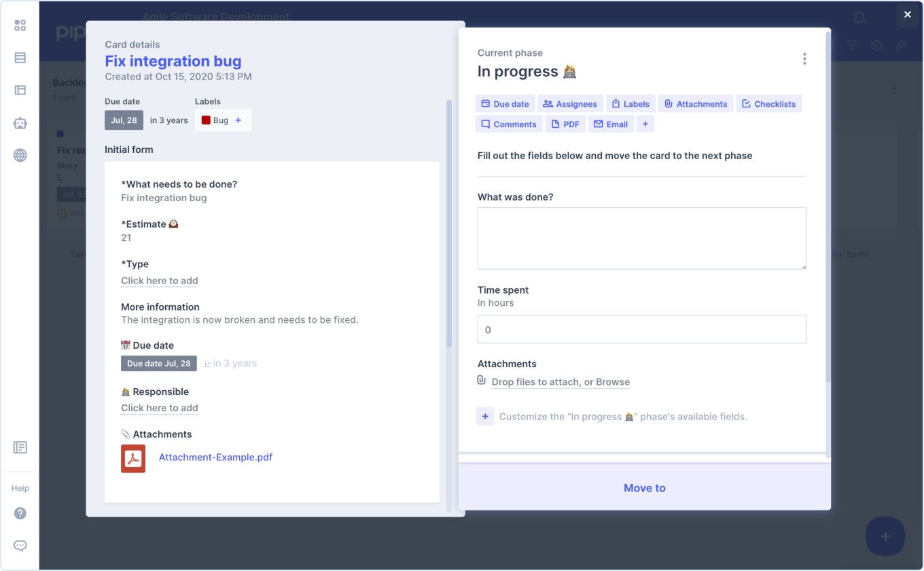Switch to the Comments section
924x571 pixels.
pyautogui.click(x=508, y=124)
